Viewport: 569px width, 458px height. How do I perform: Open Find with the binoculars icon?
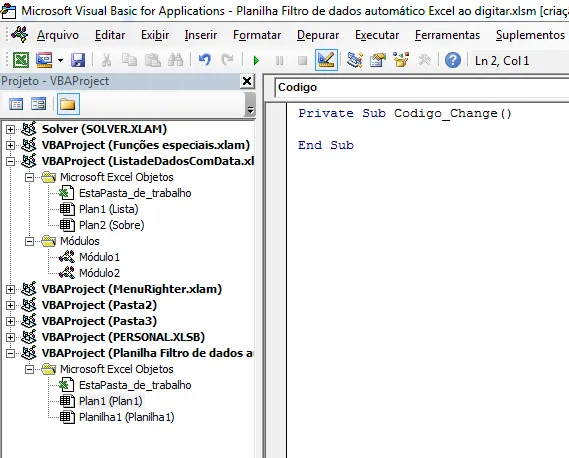click(176, 60)
